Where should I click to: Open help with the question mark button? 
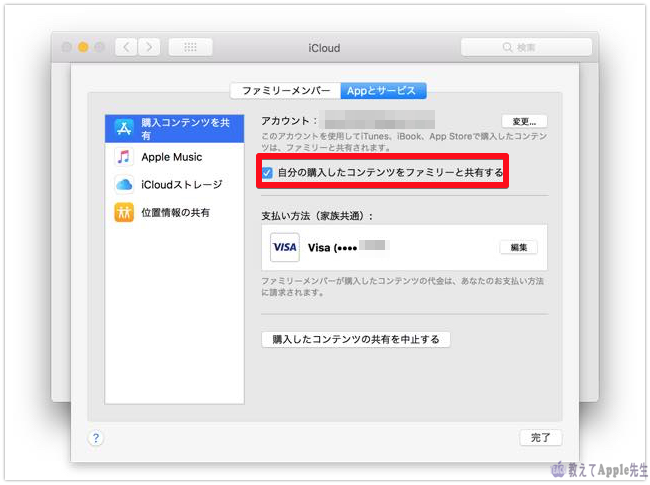(x=96, y=438)
